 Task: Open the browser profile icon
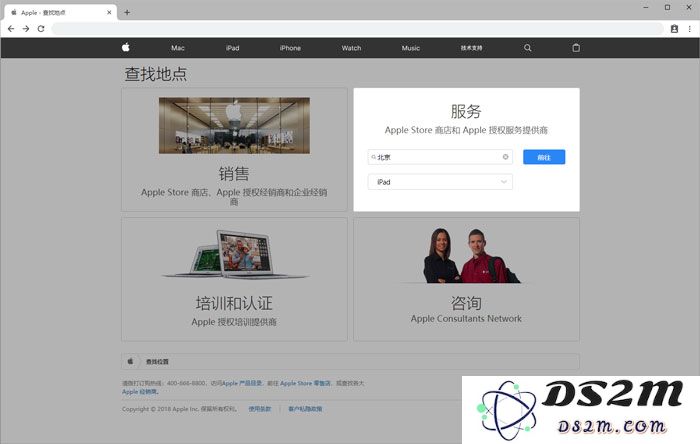(x=674, y=29)
